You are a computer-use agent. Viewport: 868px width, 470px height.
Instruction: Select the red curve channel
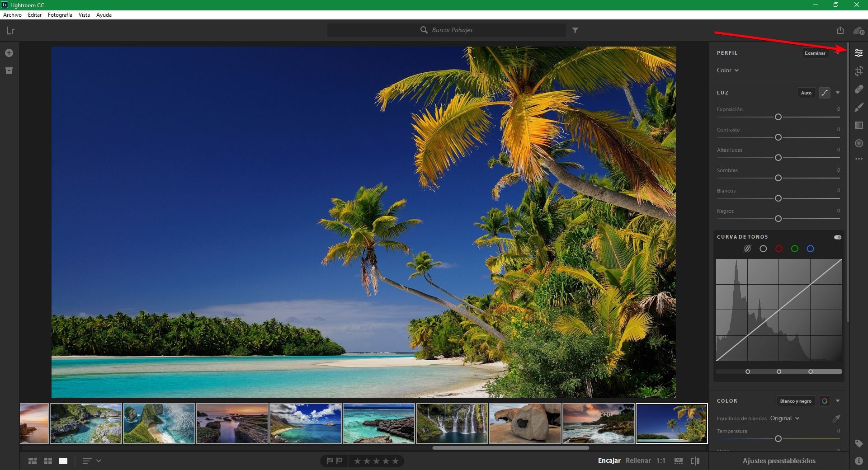[x=779, y=249]
